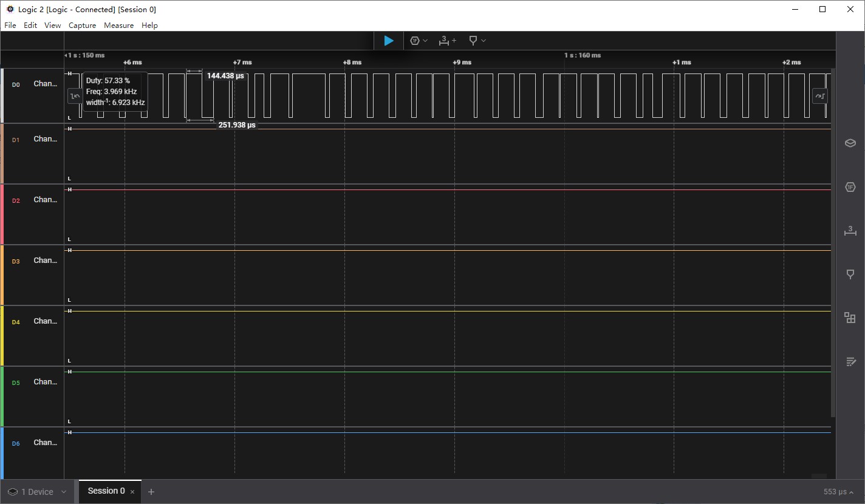Open the Edit menu
The height and width of the screenshot is (504, 865).
(30, 26)
